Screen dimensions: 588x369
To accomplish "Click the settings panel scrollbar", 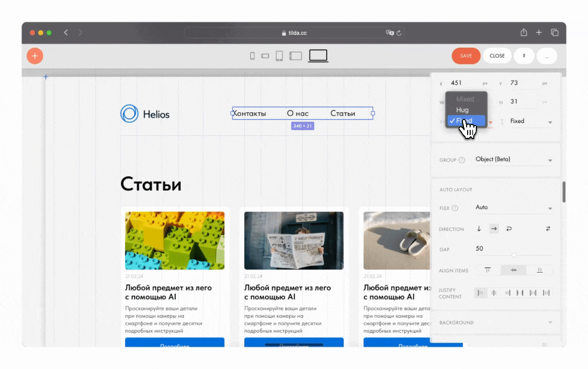I will point(563,192).
